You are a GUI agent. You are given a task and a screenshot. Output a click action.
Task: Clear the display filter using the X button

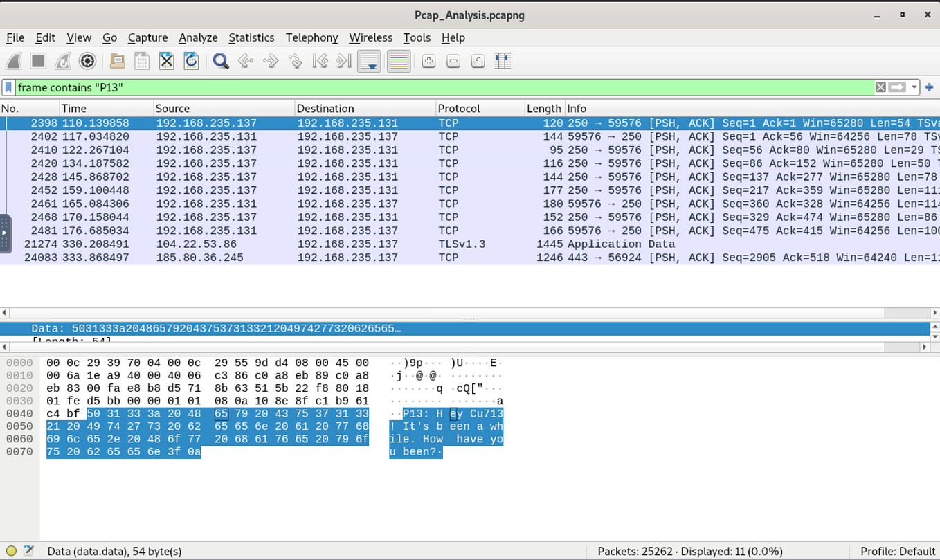click(880, 87)
